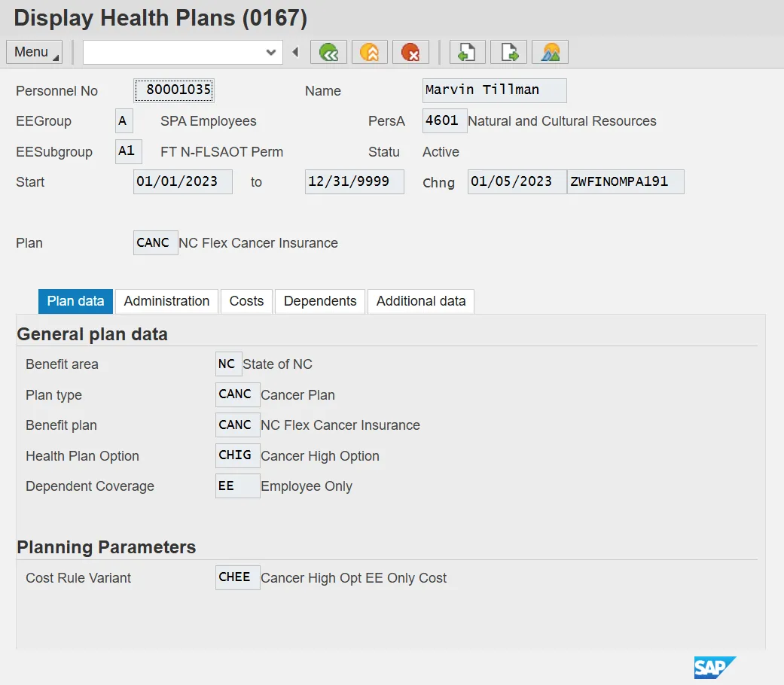Click the Name field Marvin Tillman

pyautogui.click(x=495, y=90)
